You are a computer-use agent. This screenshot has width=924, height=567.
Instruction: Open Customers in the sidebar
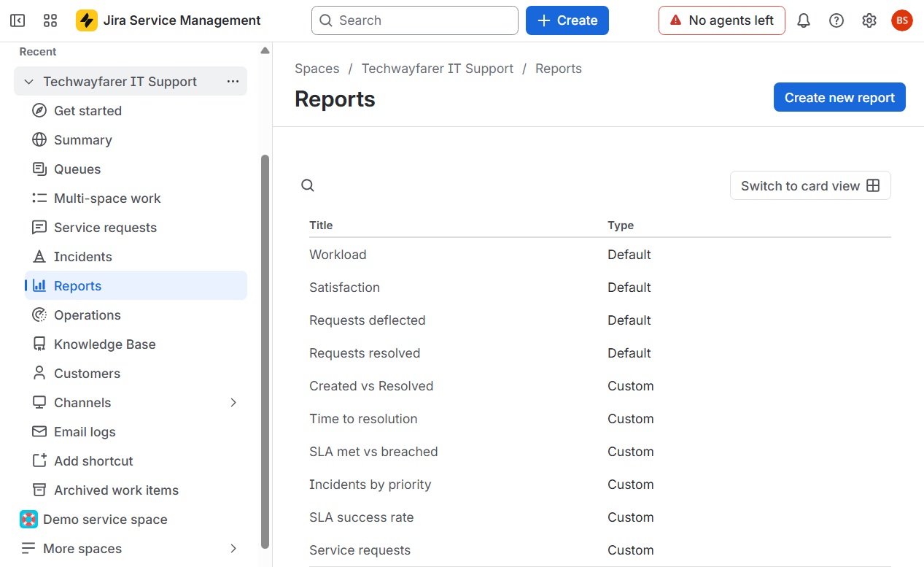[136, 374]
